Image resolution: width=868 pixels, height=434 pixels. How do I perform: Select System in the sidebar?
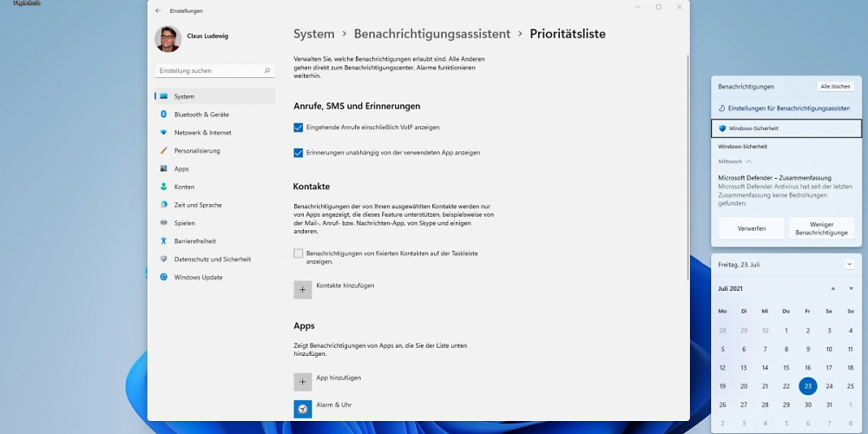(x=215, y=96)
